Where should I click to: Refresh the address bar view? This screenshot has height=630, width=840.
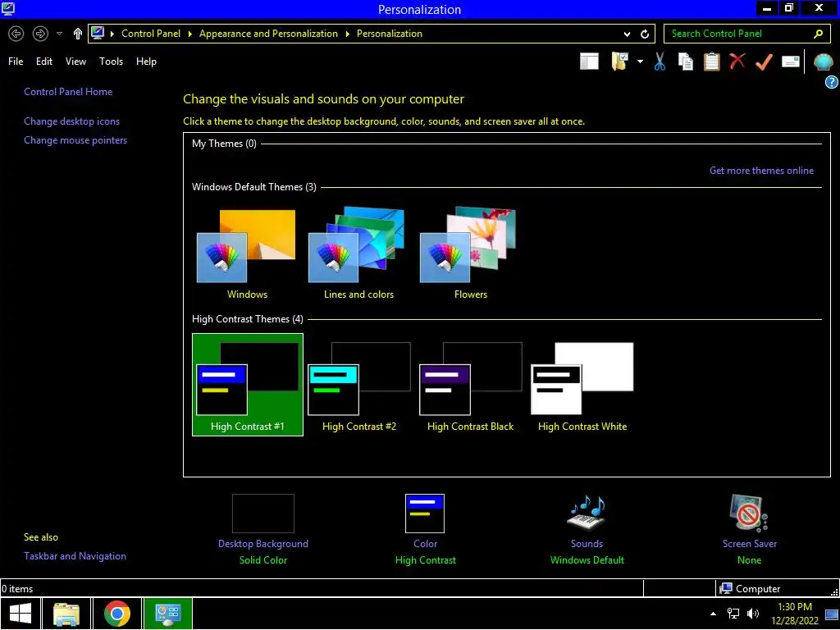[645, 34]
